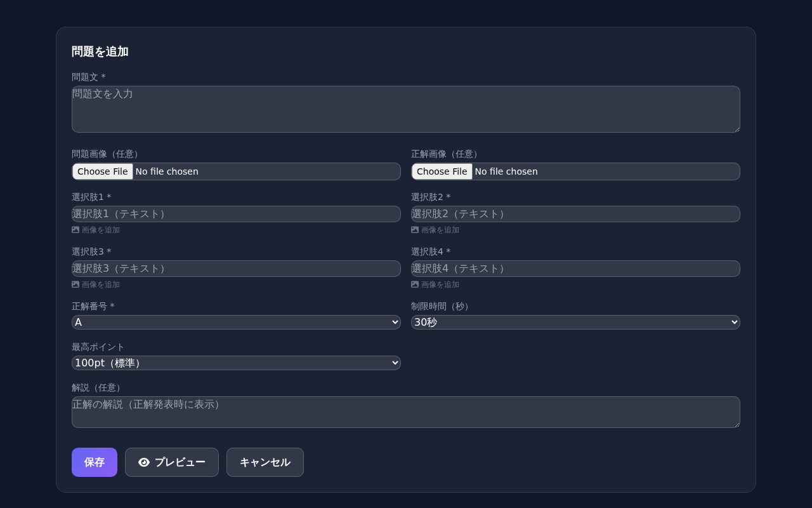Open the 制限時間（秒） dropdown
The width and height of the screenshot is (812, 508).
pos(575,323)
